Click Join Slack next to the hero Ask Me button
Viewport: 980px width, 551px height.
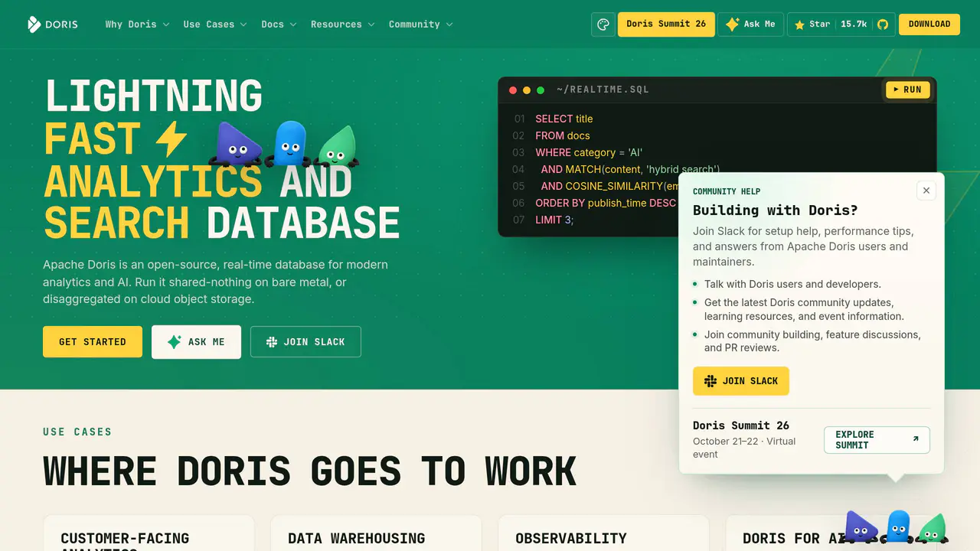[x=305, y=342]
